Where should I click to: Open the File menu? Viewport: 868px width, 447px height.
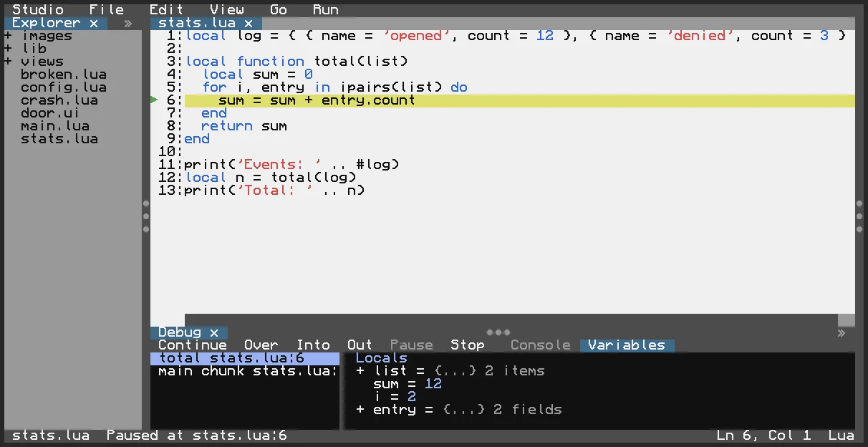[x=107, y=9]
